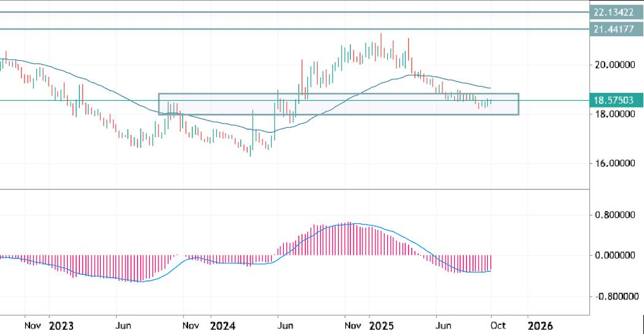Click the Oct label on time axis

click(x=498, y=325)
